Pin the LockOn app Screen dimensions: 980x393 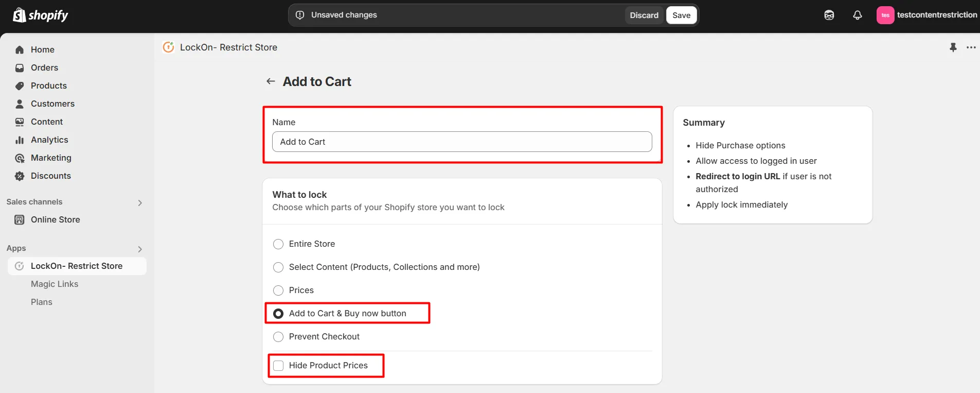[x=953, y=47]
